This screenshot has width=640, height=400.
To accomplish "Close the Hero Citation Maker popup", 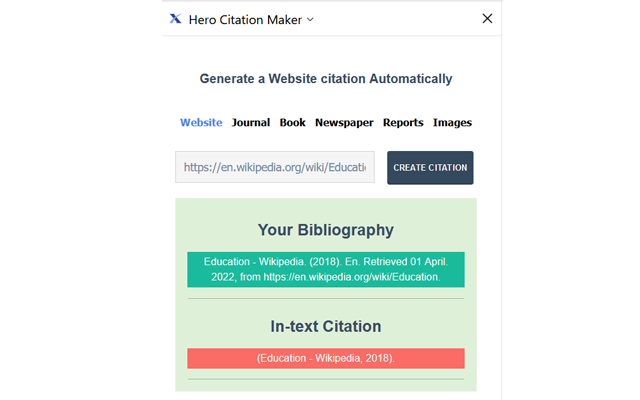I will 487,19.
